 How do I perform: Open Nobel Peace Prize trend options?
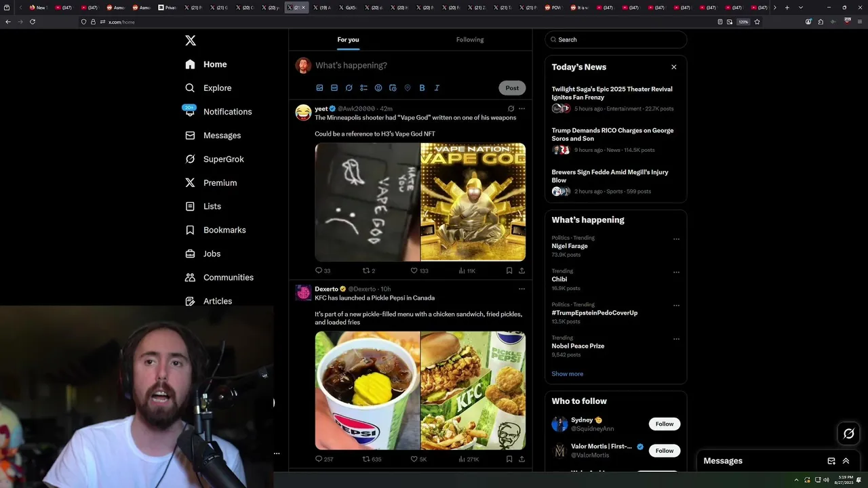(676, 339)
